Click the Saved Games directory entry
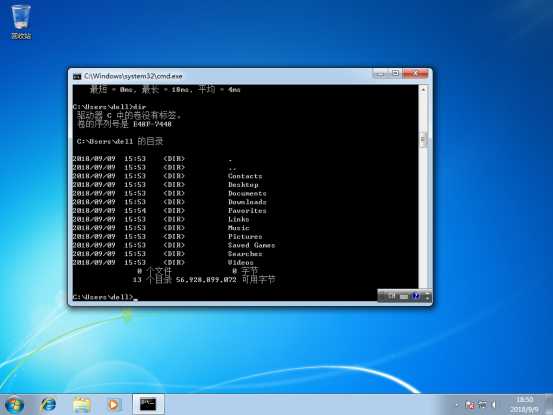Viewport: 553px width, 415px height. click(x=251, y=245)
